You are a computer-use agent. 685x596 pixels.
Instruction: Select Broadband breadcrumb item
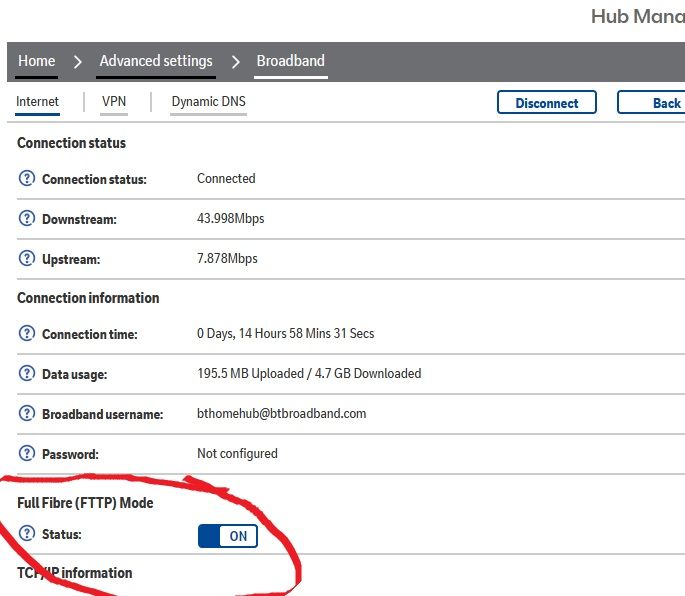[x=290, y=61]
